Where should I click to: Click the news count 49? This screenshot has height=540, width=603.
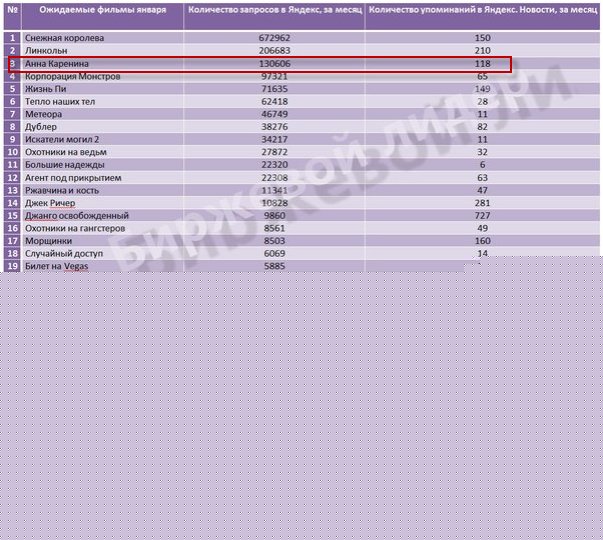tap(482, 228)
